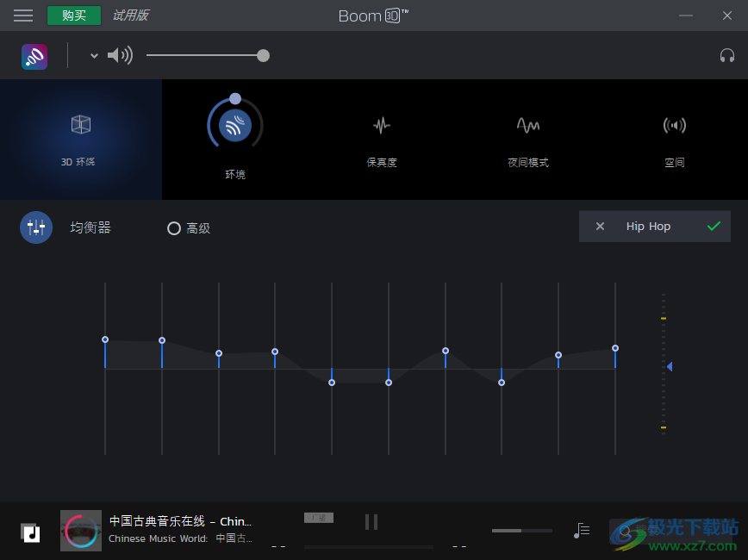Click the music note icon bottom left

(x=30, y=532)
